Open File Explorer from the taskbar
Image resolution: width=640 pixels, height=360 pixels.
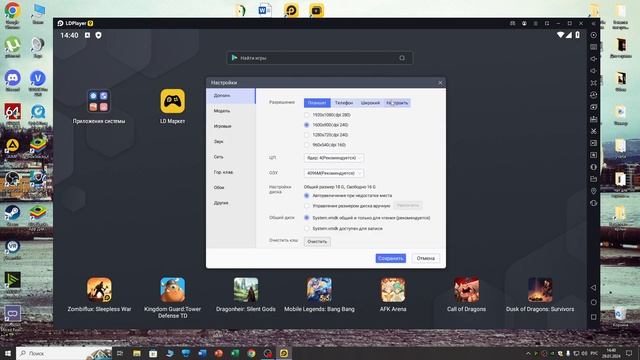137,353
